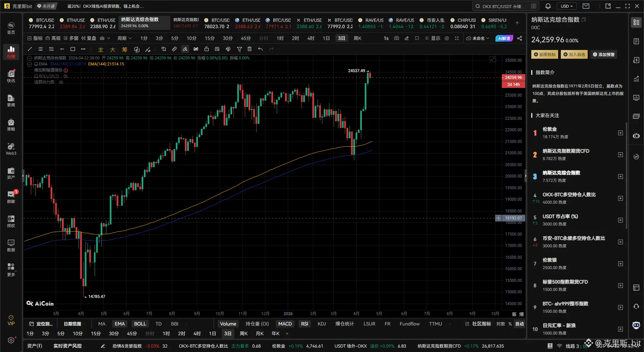Switch to the 纳斯达克综合指数 symbol tab
This screenshot has height=352, width=644.
144,22
